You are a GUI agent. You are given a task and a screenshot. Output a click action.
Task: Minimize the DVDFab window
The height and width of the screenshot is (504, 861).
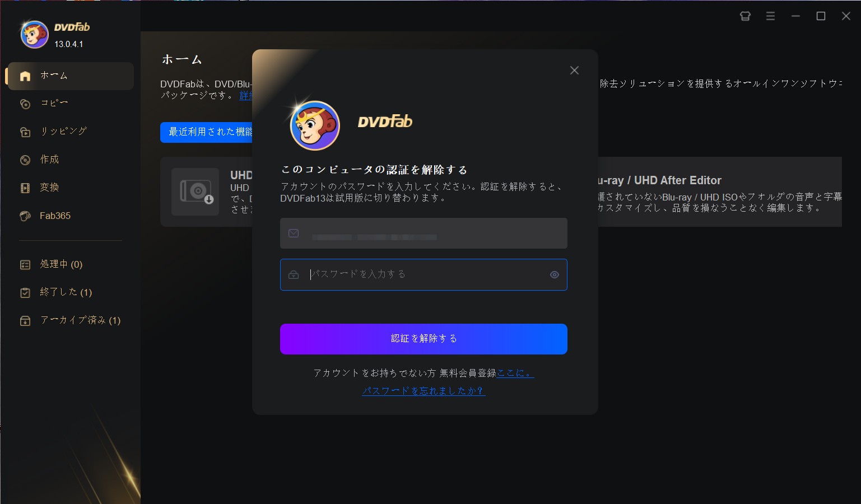pyautogui.click(x=795, y=16)
